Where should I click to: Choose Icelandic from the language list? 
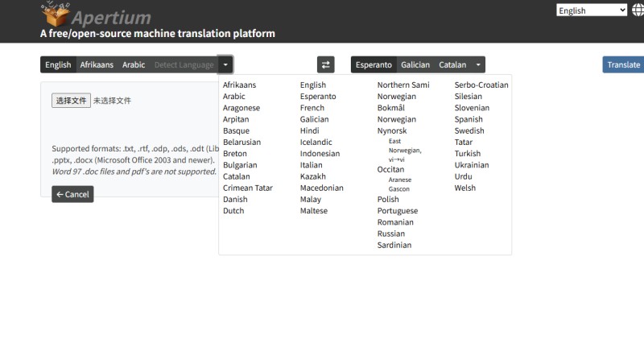[316, 142]
